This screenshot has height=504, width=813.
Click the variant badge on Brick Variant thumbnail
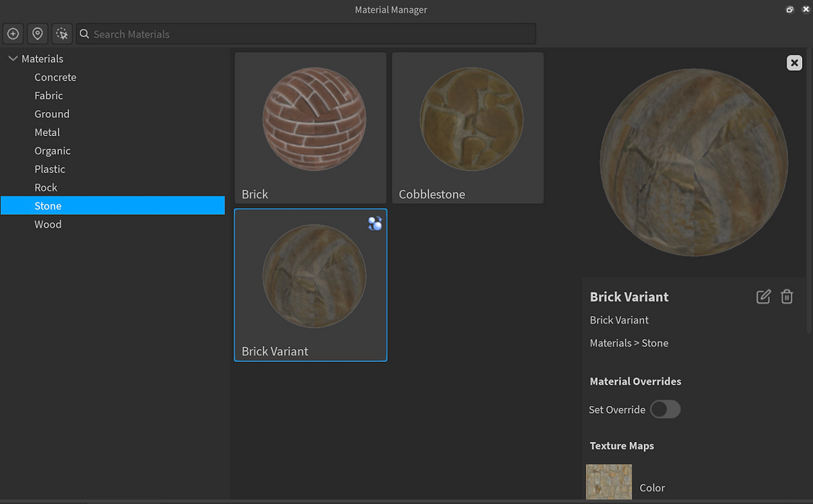click(x=375, y=224)
